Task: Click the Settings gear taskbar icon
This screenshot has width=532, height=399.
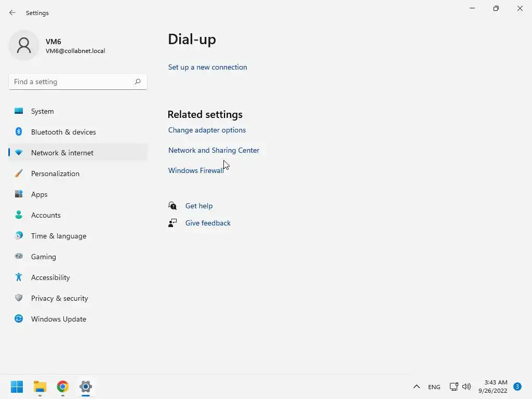Action: click(86, 387)
